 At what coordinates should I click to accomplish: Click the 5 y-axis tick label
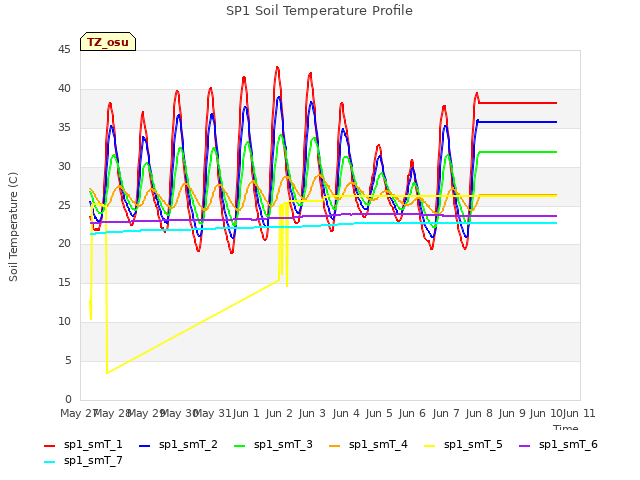point(68,360)
